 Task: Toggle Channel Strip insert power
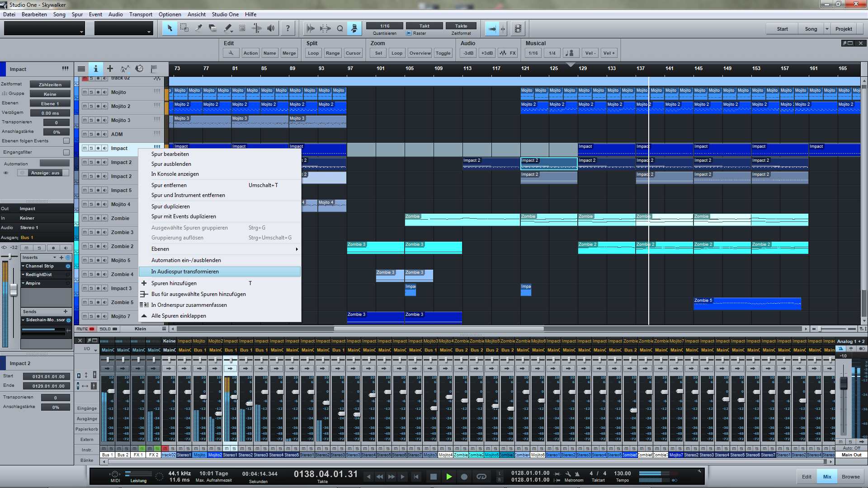pyautogui.click(x=68, y=266)
